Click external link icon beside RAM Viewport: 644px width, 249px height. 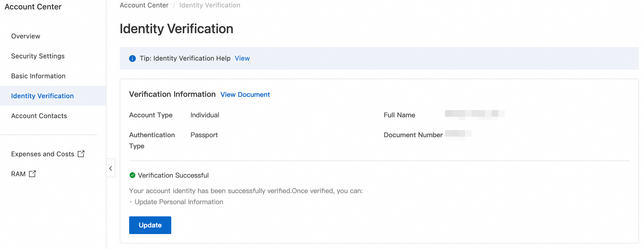click(x=32, y=174)
